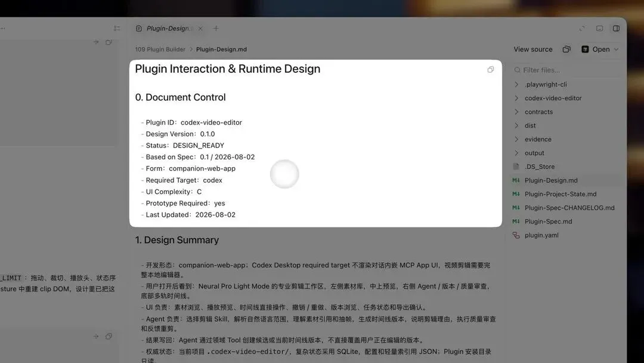Close the Plugin-Design tab
Image resolution: width=644 pixels, height=363 pixels.
(200, 29)
